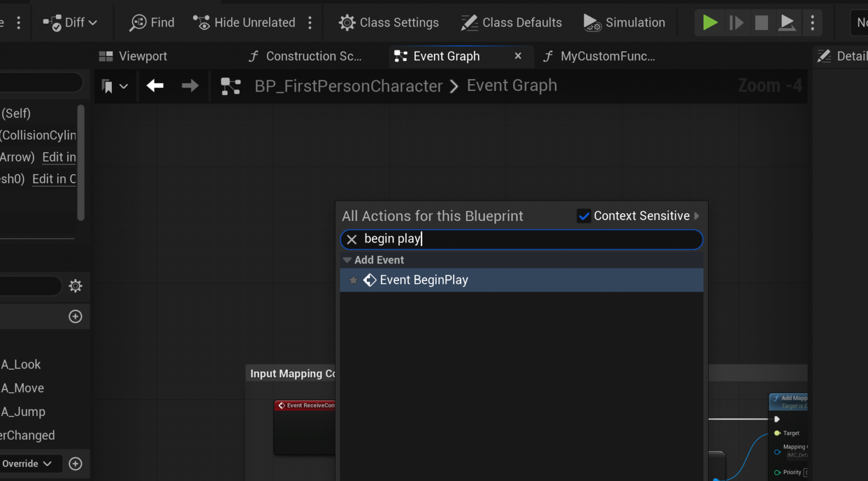Uncheck the Context Sensitive checkbox
The height and width of the screenshot is (481, 868).
pos(583,215)
